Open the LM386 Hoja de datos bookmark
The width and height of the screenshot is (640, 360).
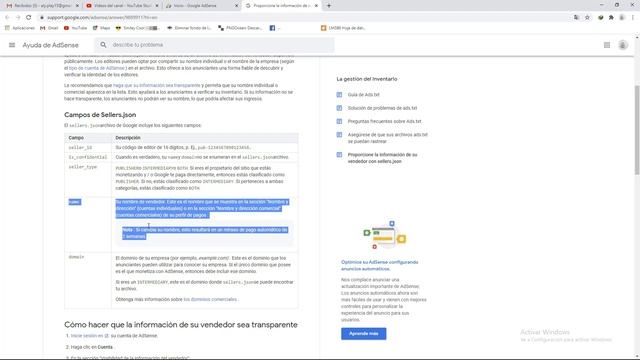pyautogui.click(x=343, y=28)
